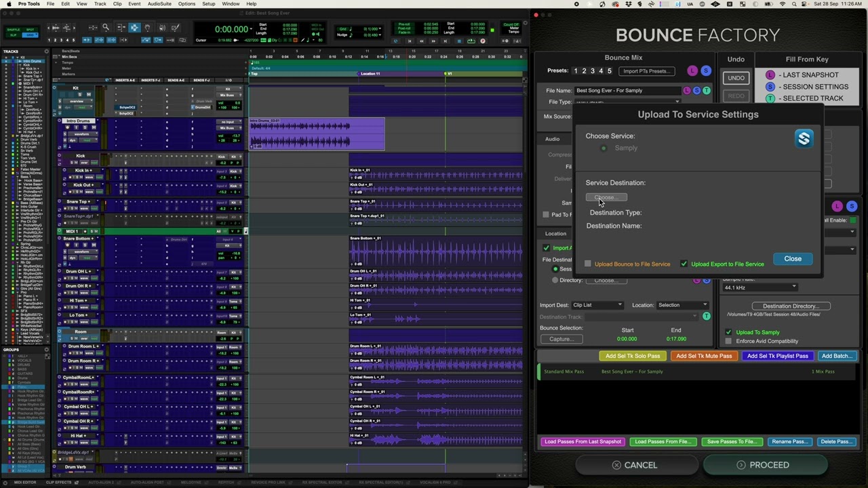
Task: Click green T icon next to Destination Track
Action: [706, 317]
